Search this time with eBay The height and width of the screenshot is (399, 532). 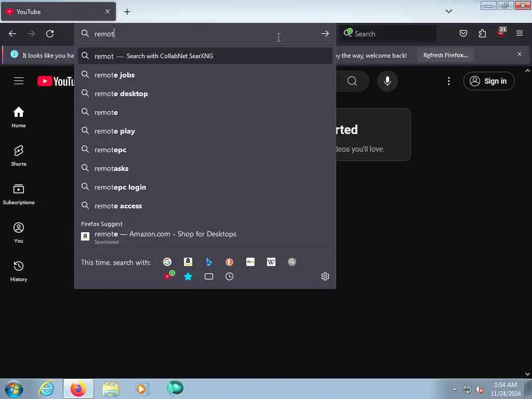tap(250, 262)
